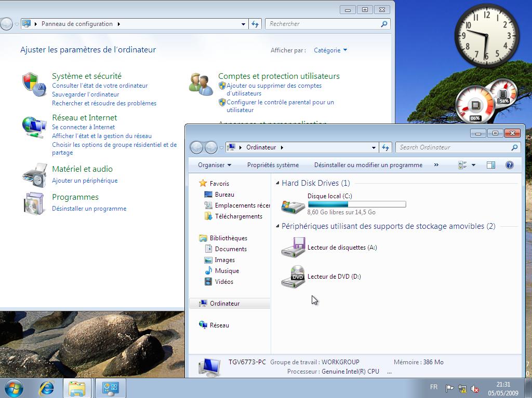Screen dimensions: 532x398
Task: Select the Lecteur de disquettes (A:) icon
Action: [x=293, y=247]
